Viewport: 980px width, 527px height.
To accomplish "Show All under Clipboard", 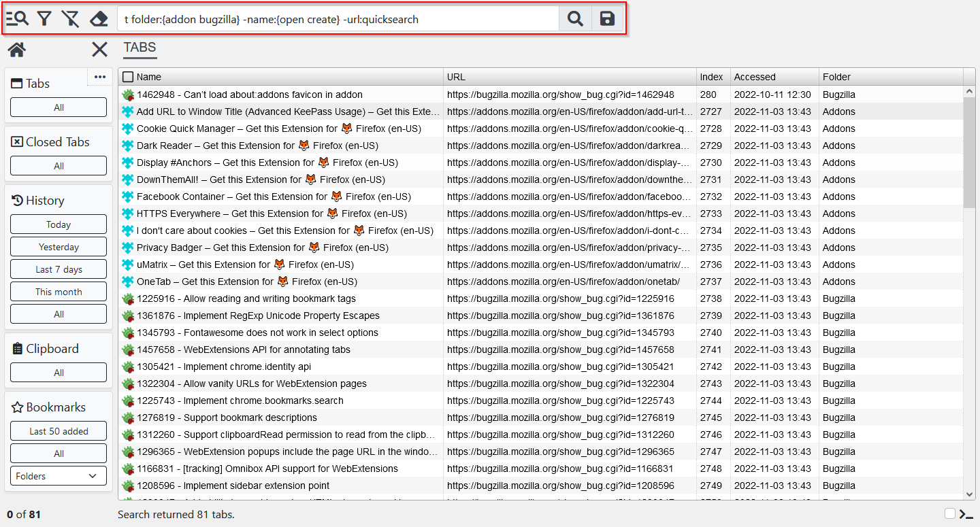I will coord(59,373).
